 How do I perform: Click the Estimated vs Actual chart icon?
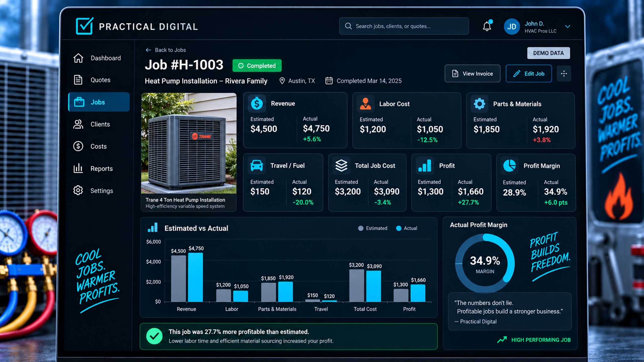tap(153, 228)
